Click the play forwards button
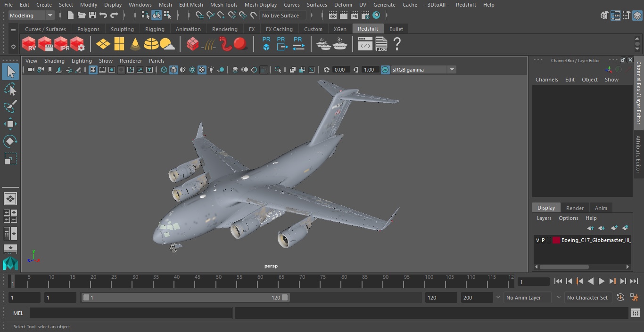 click(602, 281)
